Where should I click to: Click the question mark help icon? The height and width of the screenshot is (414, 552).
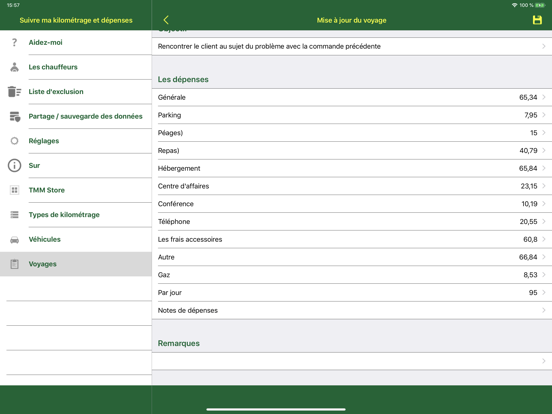tap(14, 42)
